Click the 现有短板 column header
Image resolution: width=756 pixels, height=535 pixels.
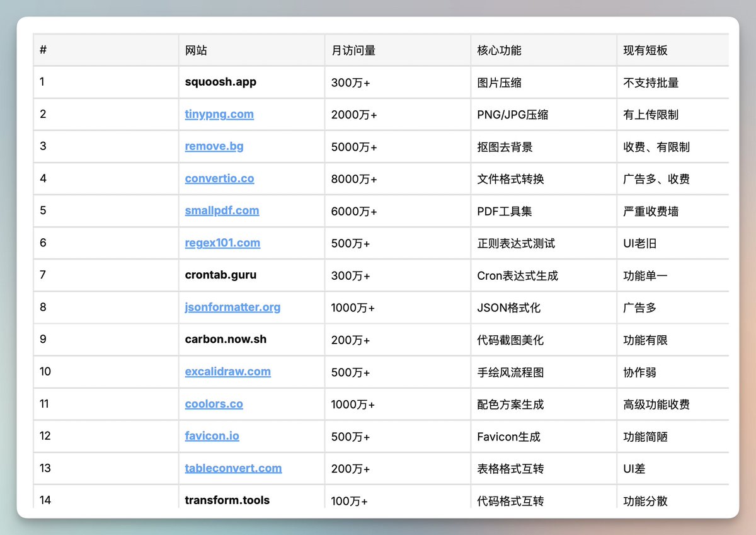coord(673,50)
